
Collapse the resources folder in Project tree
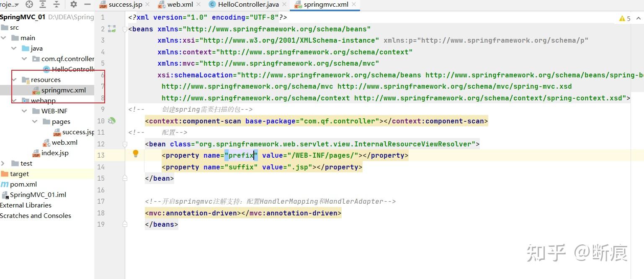[15, 79]
